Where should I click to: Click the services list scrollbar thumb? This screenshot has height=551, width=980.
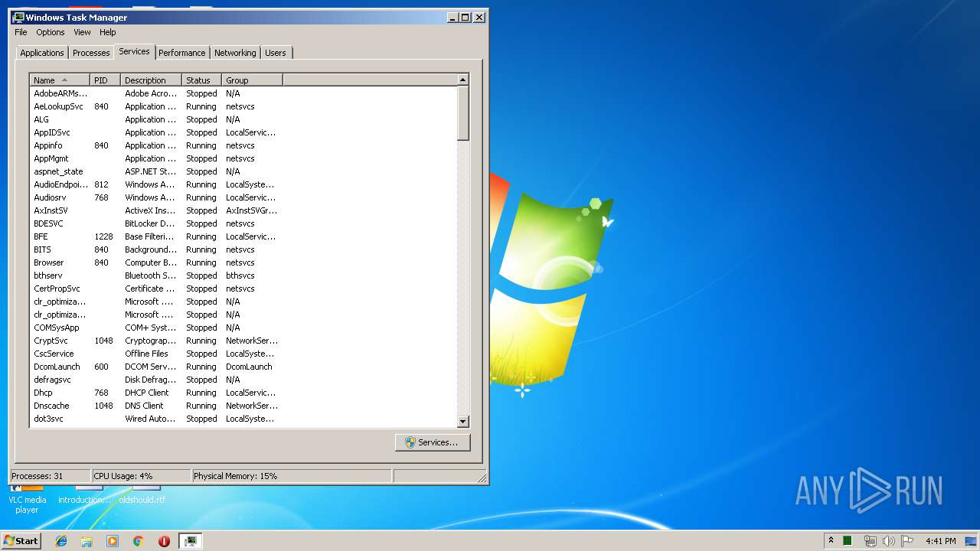pos(462,113)
